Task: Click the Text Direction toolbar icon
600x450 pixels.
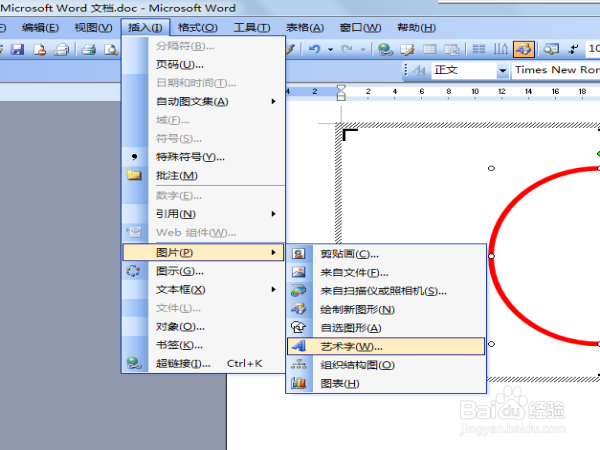Action: 501,49
